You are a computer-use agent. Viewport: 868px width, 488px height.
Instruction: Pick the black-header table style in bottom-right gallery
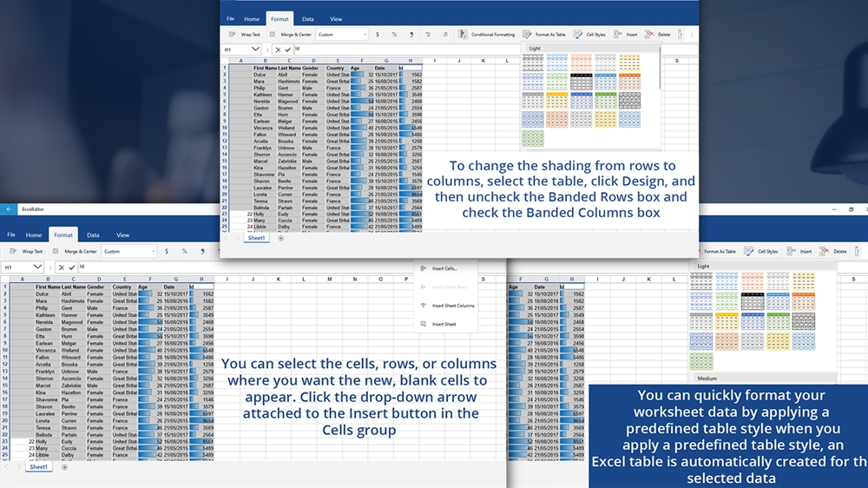[x=753, y=301]
